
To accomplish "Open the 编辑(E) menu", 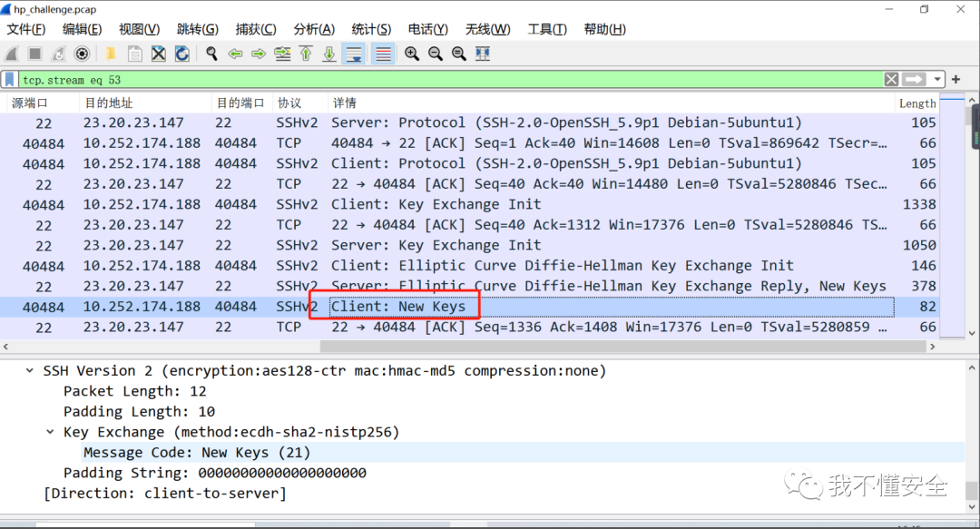I will pos(82,29).
